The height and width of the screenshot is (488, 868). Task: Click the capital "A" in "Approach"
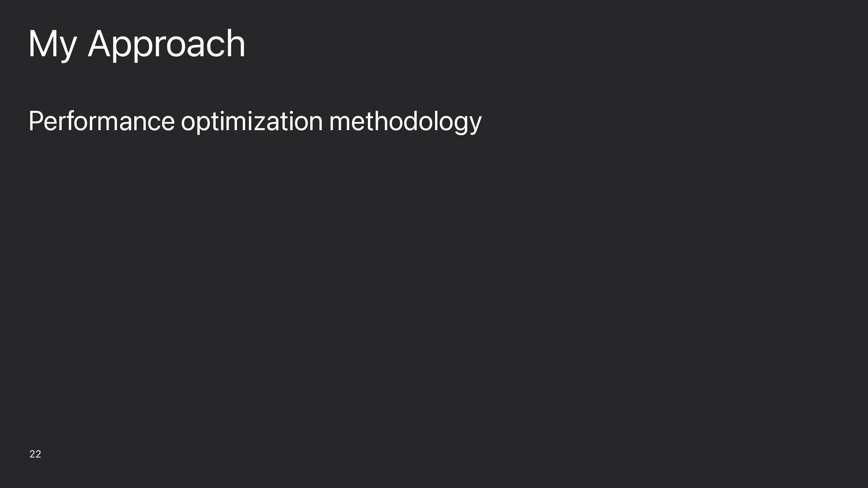coord(100,43)
